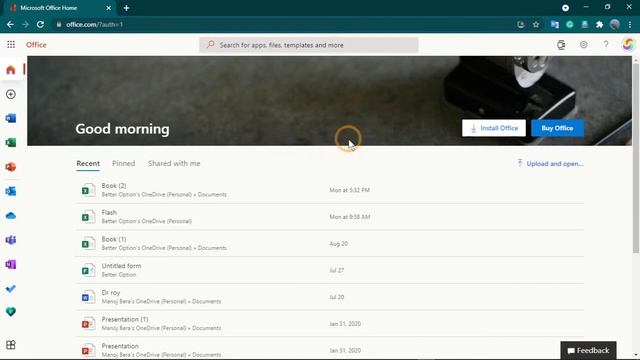Click the Office search box
Screen dimensions: 640x360
click(309, 45)
